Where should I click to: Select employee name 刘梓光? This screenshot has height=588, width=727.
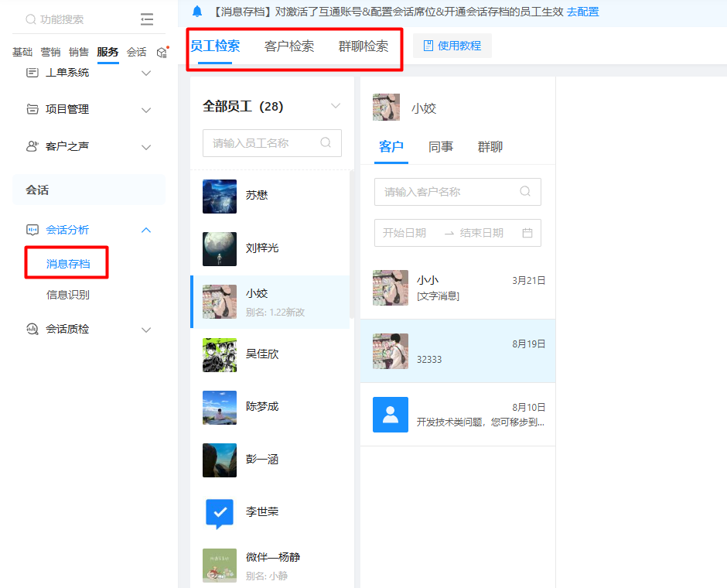pyautogui.click(x=262, y=248)
